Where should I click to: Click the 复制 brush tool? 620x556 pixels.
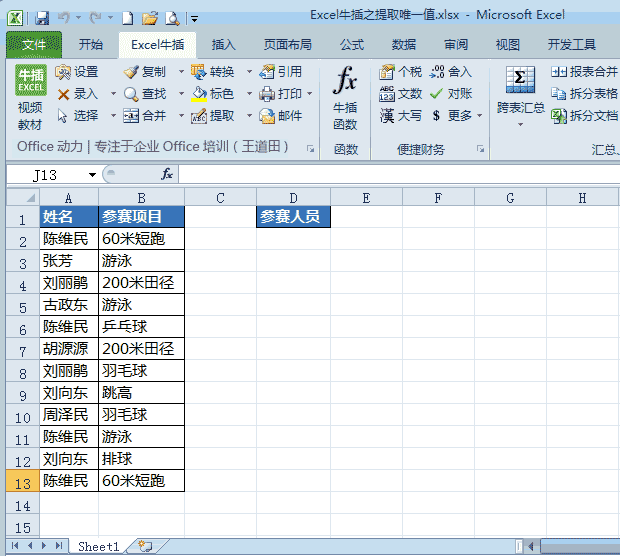(x=144, y=72)
